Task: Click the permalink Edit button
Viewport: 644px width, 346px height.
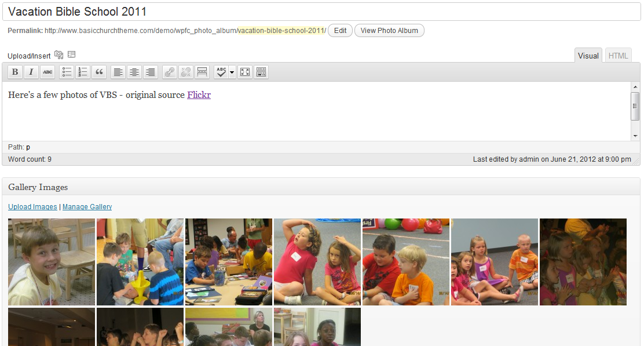Action: [x=340, y=30]
